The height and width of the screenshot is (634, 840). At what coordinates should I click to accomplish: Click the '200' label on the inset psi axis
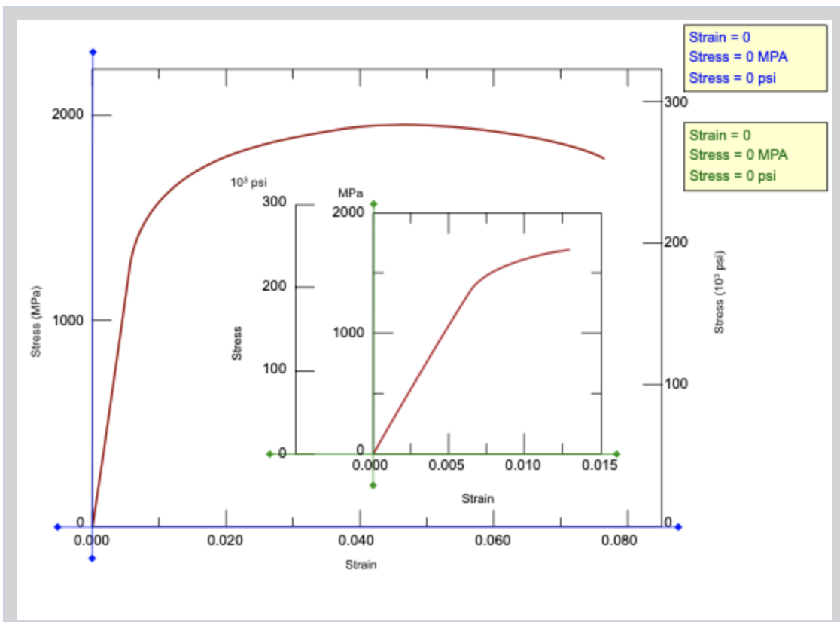274,285
